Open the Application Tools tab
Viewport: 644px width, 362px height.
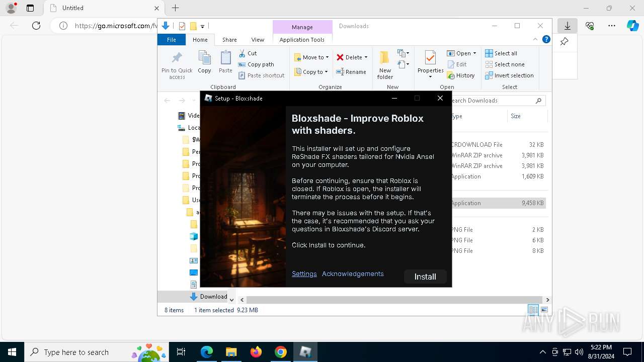pos(302,40)
